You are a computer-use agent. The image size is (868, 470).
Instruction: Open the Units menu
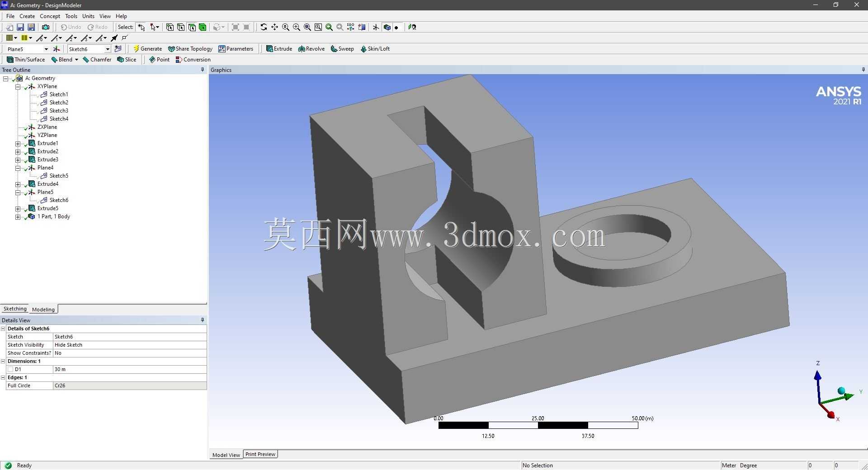pyautogui.click(x=88, y=16)
